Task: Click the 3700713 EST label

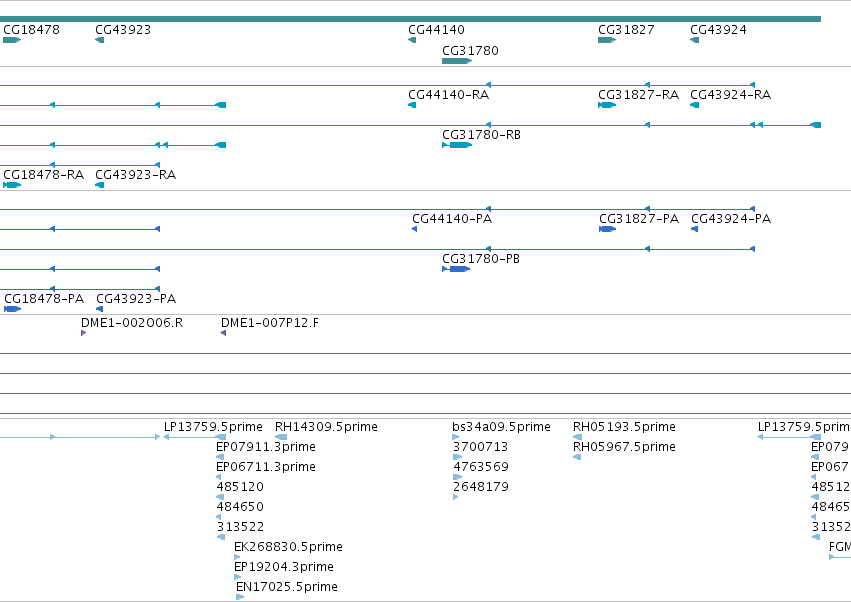Action: (480, 447)
